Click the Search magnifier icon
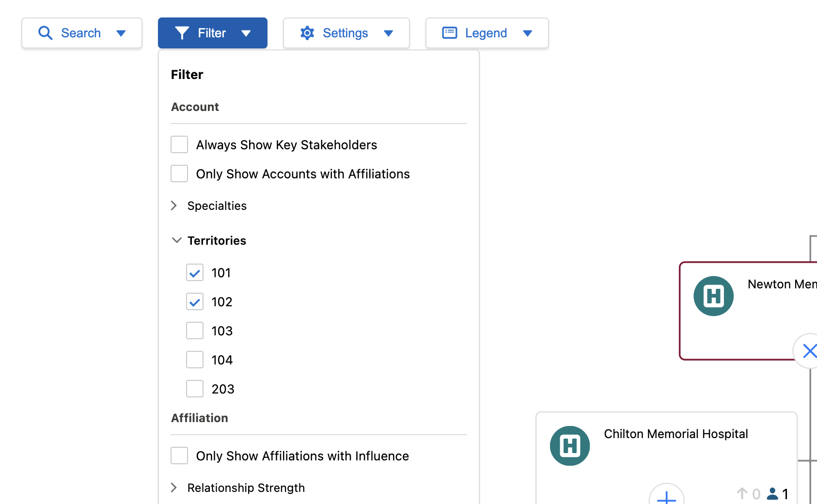817x504 pixels. point(45,33)
